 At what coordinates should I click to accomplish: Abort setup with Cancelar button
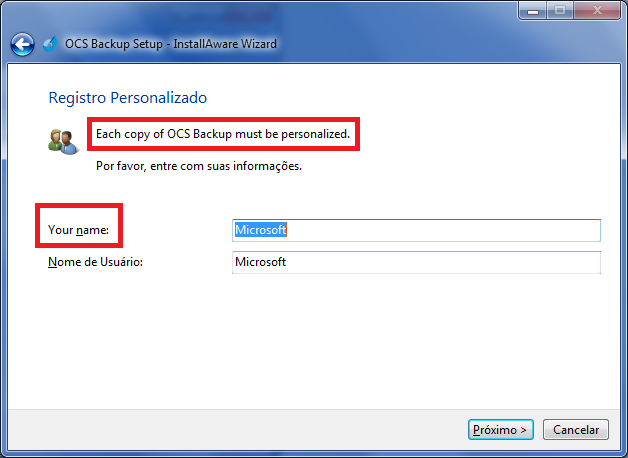(576, 430)
